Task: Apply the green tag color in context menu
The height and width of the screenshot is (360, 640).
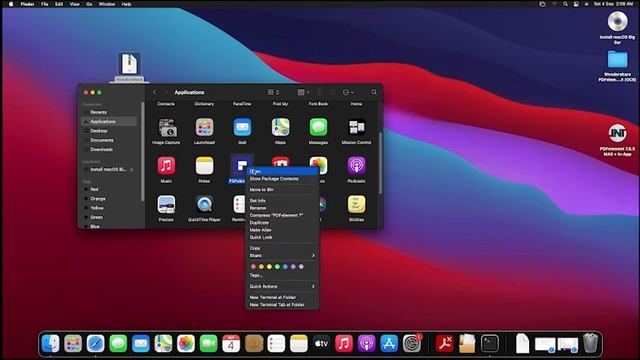Action: pyautogui.click(x=277, y=267)
